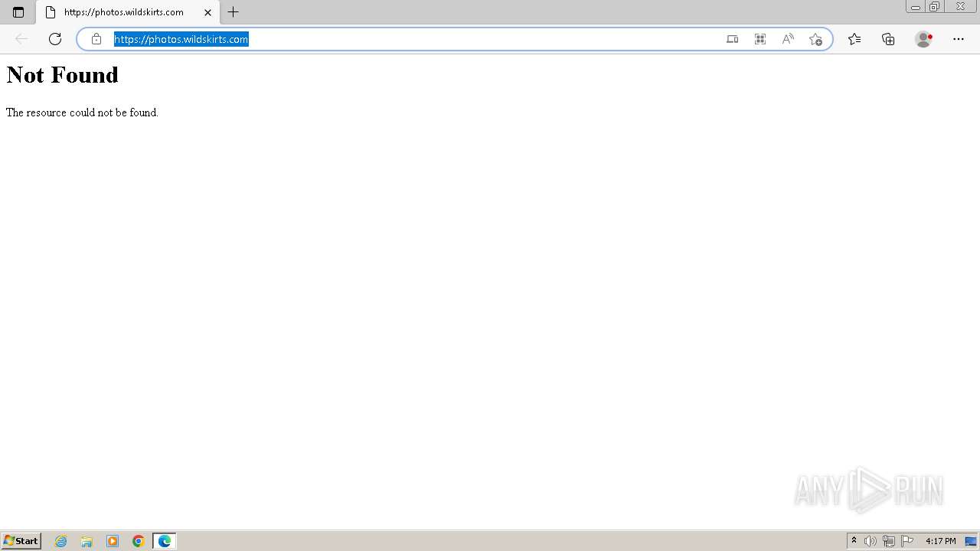Viewport: 980px width, 551px height.
Task: Open volume control in system tray
Action: click(870, 541)
